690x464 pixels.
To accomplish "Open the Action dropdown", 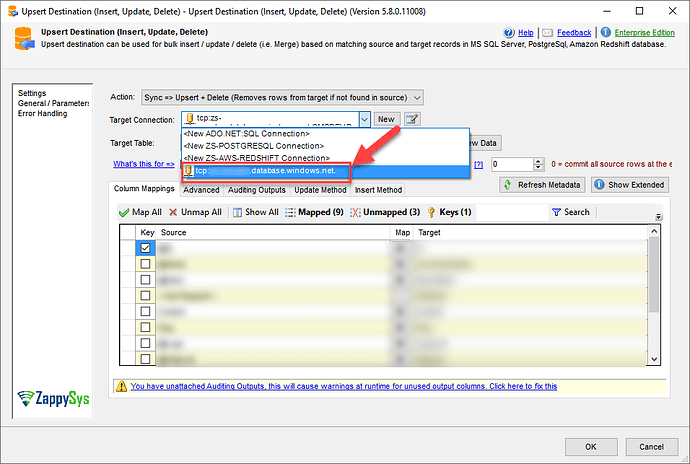I will [x=417, y=97].
